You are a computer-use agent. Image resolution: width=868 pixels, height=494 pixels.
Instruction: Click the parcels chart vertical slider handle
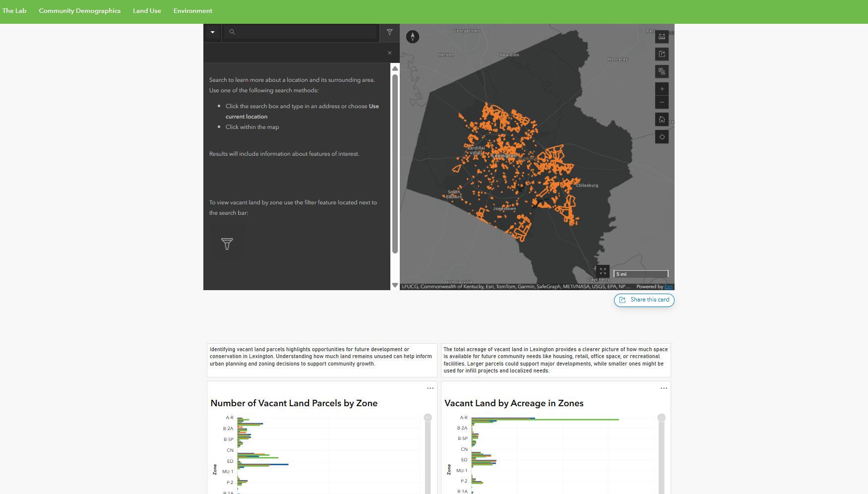(428, 418)
